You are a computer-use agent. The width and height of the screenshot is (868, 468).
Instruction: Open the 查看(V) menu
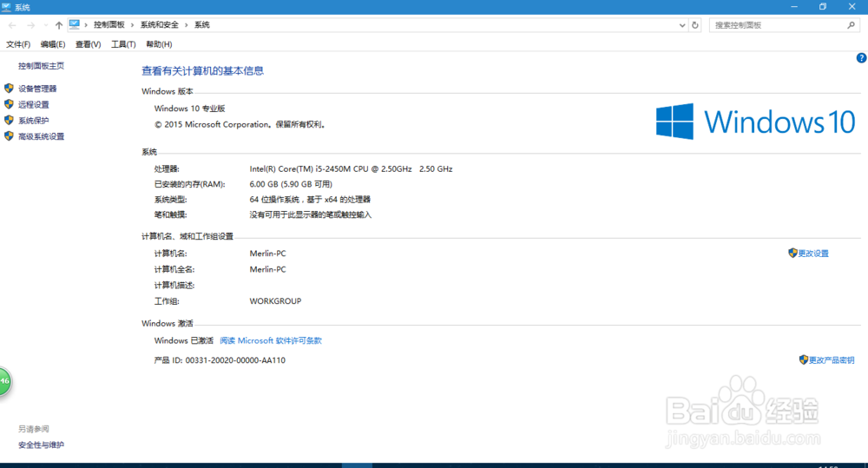(x=88, y=44)
